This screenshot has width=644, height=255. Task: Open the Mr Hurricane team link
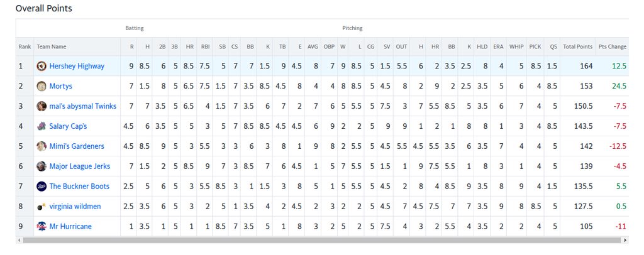point(70,226)
